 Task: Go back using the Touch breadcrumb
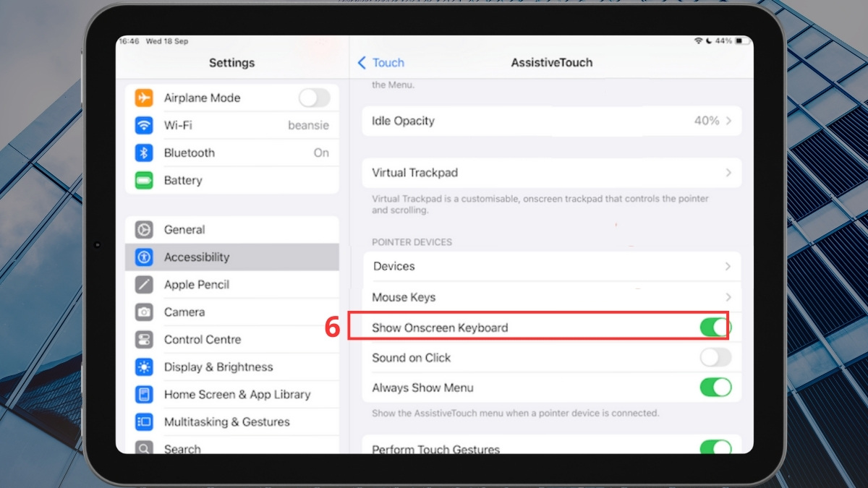(x=380, y=63)
